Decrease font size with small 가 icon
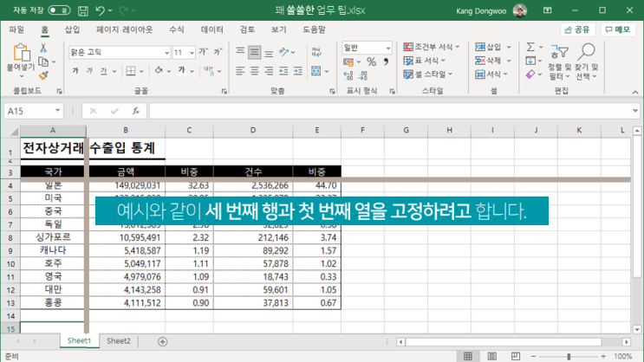 pyautogui.click(x=218, y=52)
